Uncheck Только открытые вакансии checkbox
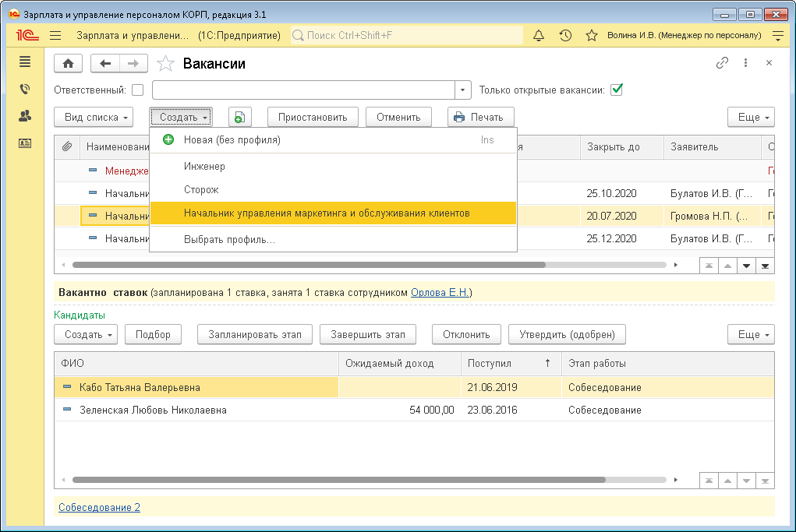The image size is (796, 532). 617,90
